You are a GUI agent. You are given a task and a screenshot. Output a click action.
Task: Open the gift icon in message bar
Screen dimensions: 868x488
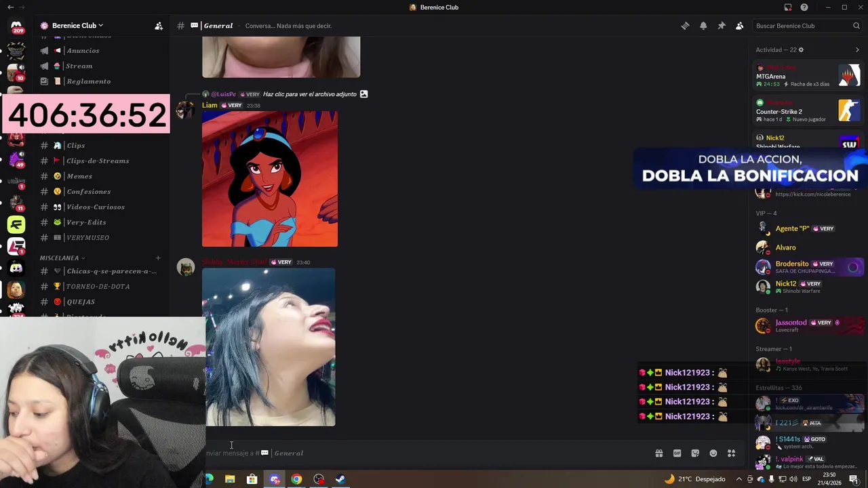click(x=658, y=453)
